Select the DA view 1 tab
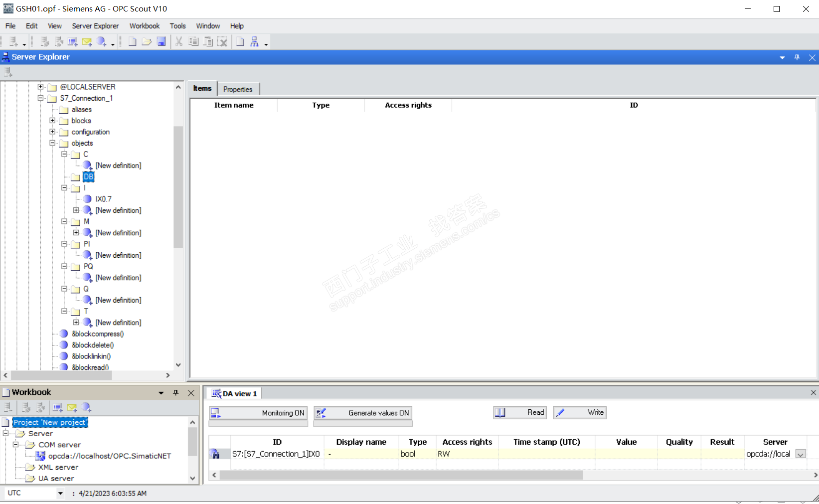 pos(235,394)
